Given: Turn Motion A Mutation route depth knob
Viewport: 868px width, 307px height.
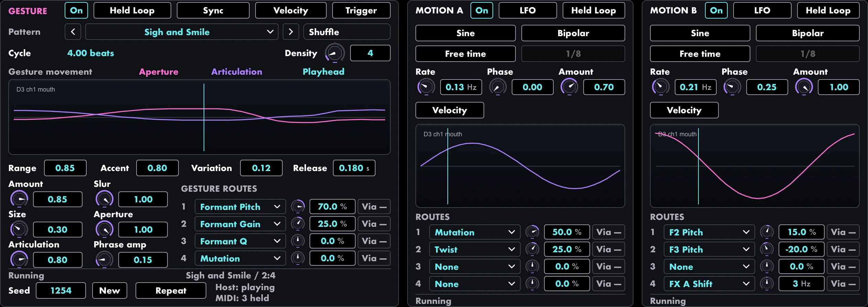Looking at the screenshot, I should [532, 232].
